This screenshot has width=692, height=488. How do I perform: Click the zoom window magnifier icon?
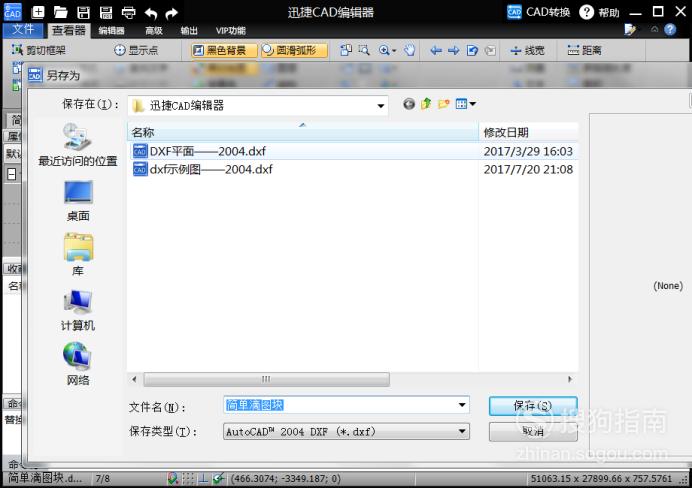click(364, 50)
